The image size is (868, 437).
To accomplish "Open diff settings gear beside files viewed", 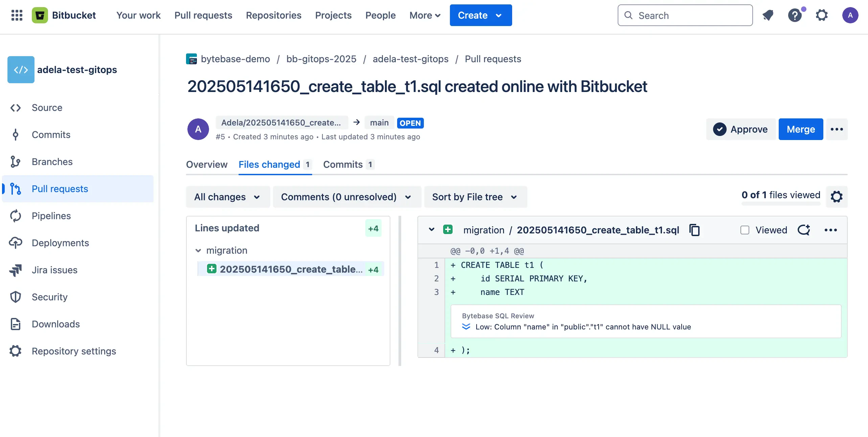I will click(837, 197).
